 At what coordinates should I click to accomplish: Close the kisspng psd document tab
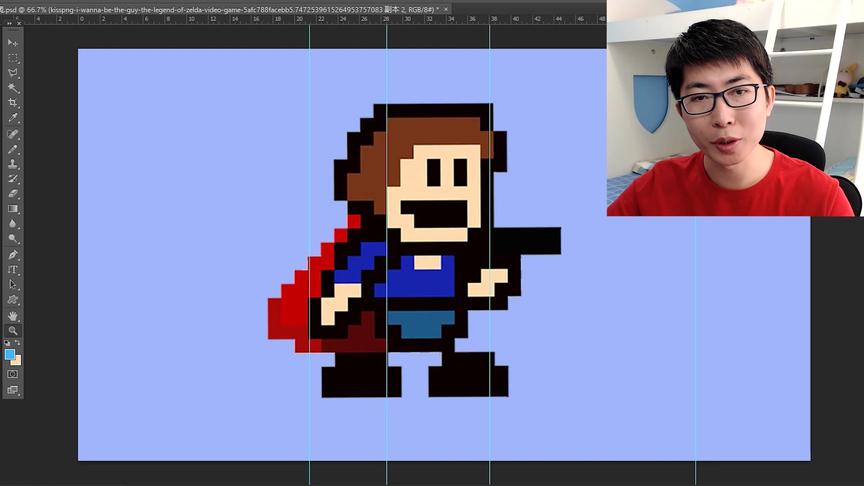tap(446, 9)
